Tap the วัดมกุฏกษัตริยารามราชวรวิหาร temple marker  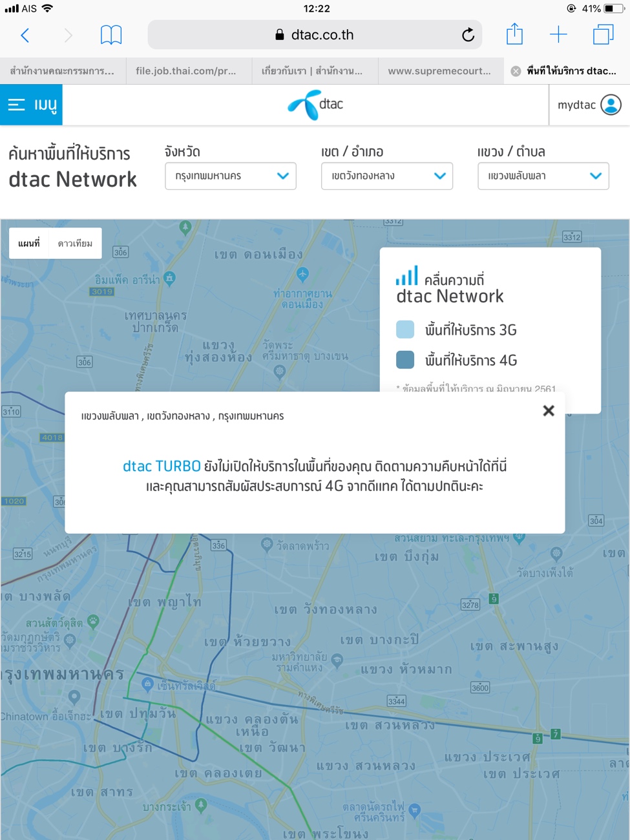point(70,640)
